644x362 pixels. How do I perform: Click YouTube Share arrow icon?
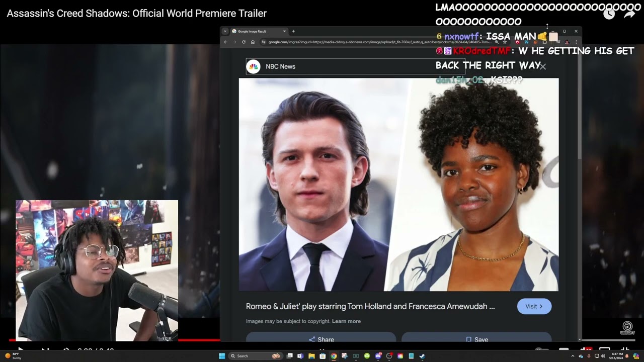coord(630,14)
